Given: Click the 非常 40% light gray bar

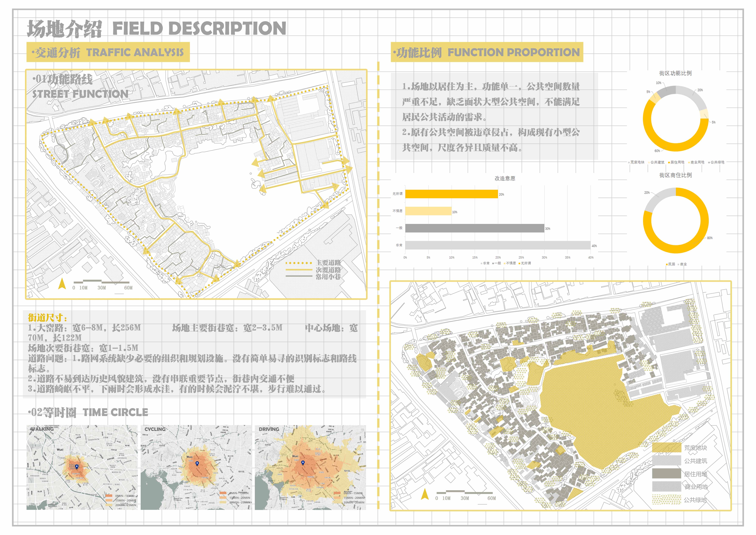Looking at the screenshot, I should pyautogui.click(x=498, y=245).
